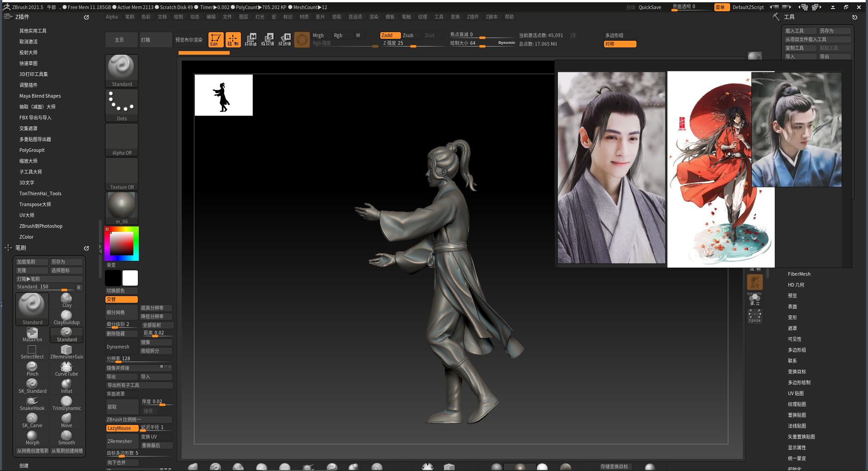The height and width of the screenshot is (471, 868).
Task: Expand the FiberMesh section
Action: point(799,274)
